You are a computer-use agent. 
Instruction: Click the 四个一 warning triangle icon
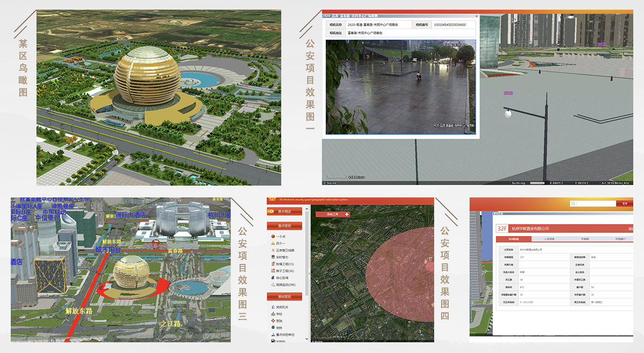pos(273,243)
